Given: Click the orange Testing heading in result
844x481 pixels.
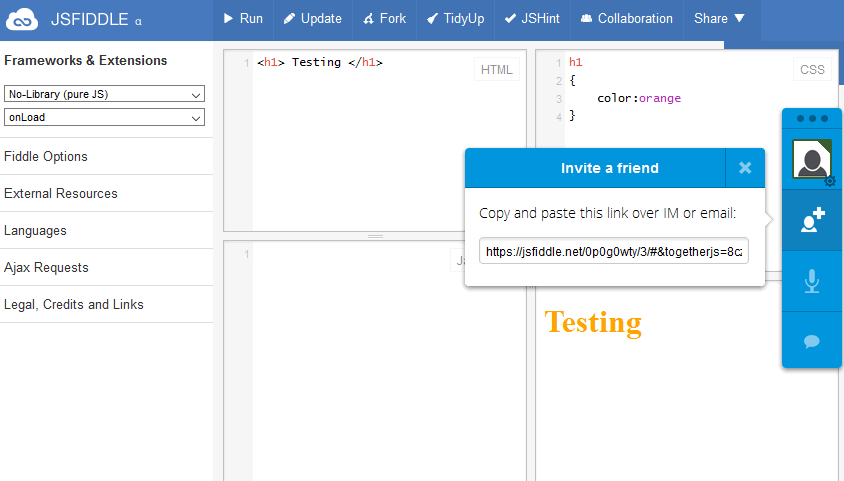Looking at the screenshot, I should (593, 322).
